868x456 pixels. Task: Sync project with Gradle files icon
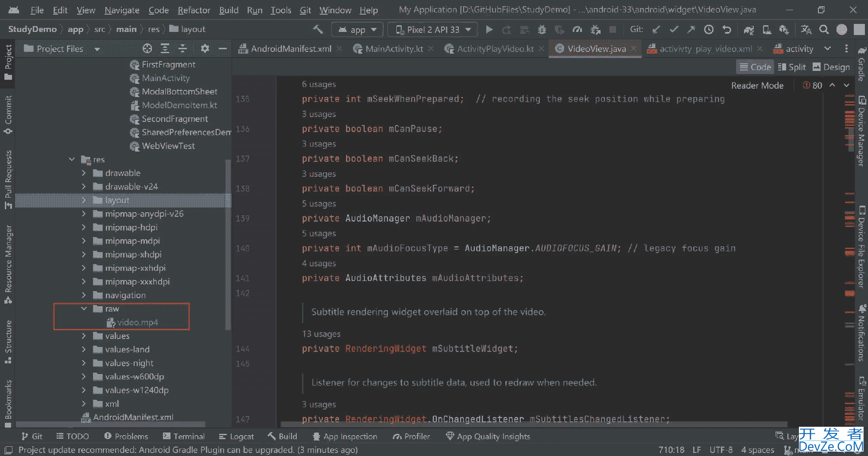point(748,30)
